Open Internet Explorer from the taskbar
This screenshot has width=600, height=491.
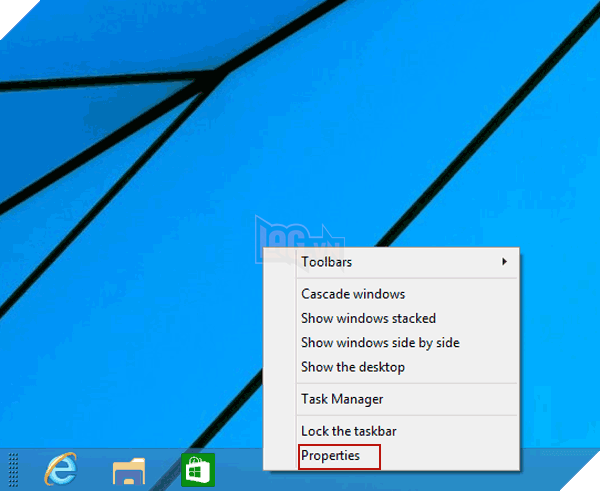(60, 469)
